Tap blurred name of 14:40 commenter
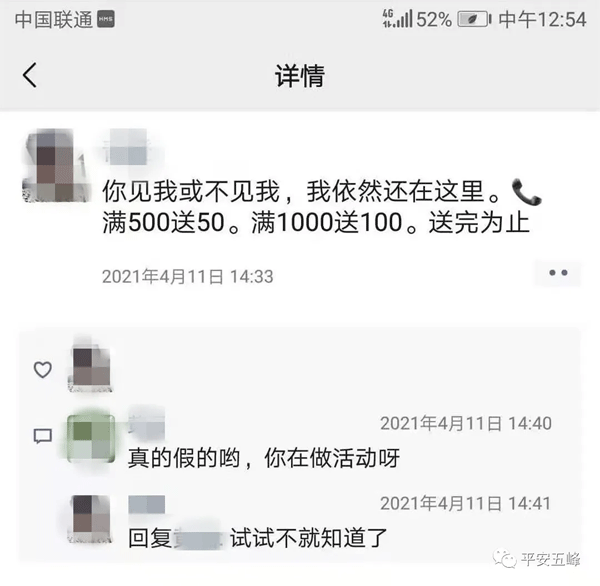600x586 pixels. click(147, 423)
